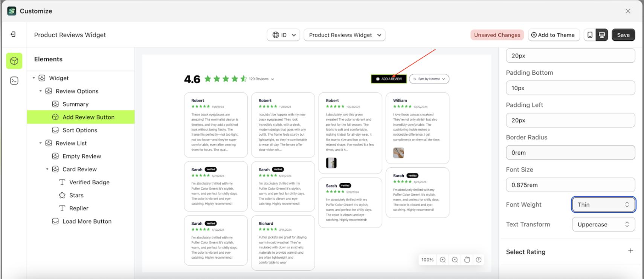Switch to desktop preview icon
644x279 pixels.
[x=602, y=35]
